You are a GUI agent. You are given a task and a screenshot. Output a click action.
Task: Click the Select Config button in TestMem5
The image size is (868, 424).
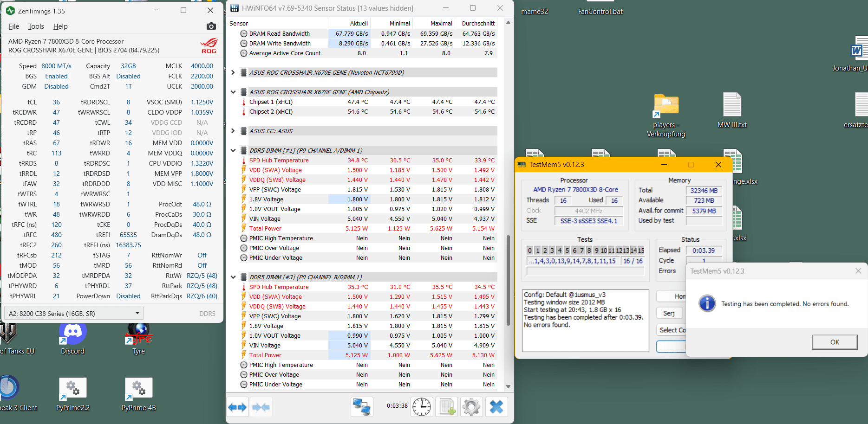pos(672,330)
